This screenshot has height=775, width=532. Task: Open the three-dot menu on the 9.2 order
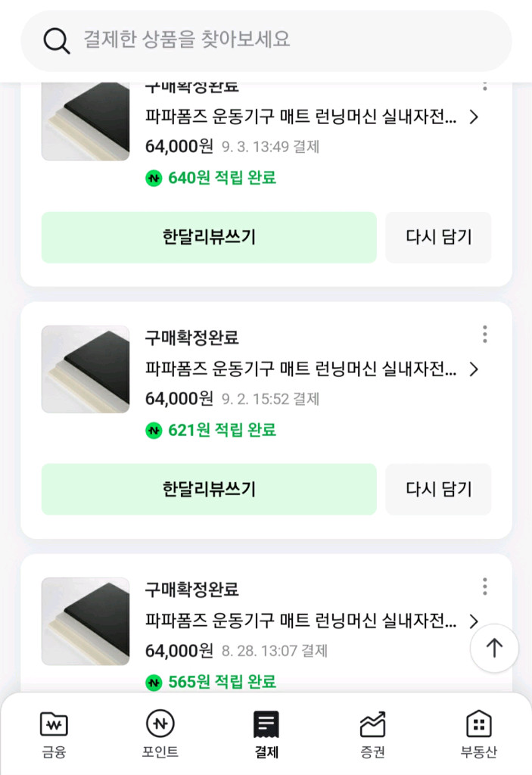[484, 334]
